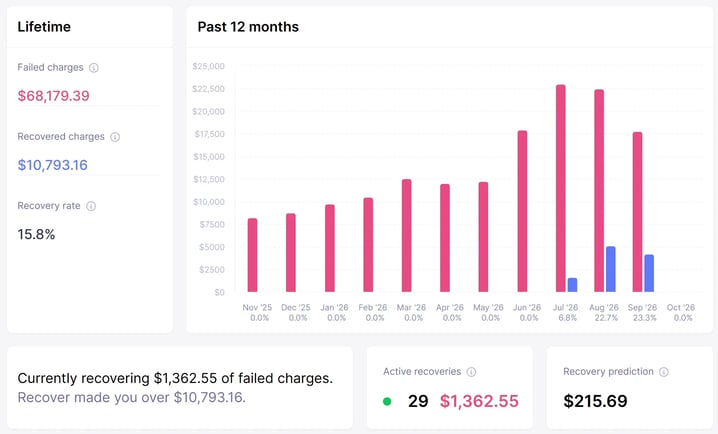Viewport: 718px width, 434px height.
Task: Click the info icon beside Recovery rate
Action: pos(91,206)
